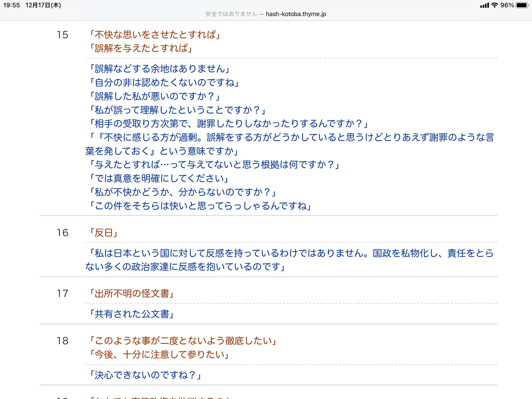Screen dimensions: 532x399
Task: Tap reply 「誤解した私が悪いのですか？」
Action: coord(154,96)
